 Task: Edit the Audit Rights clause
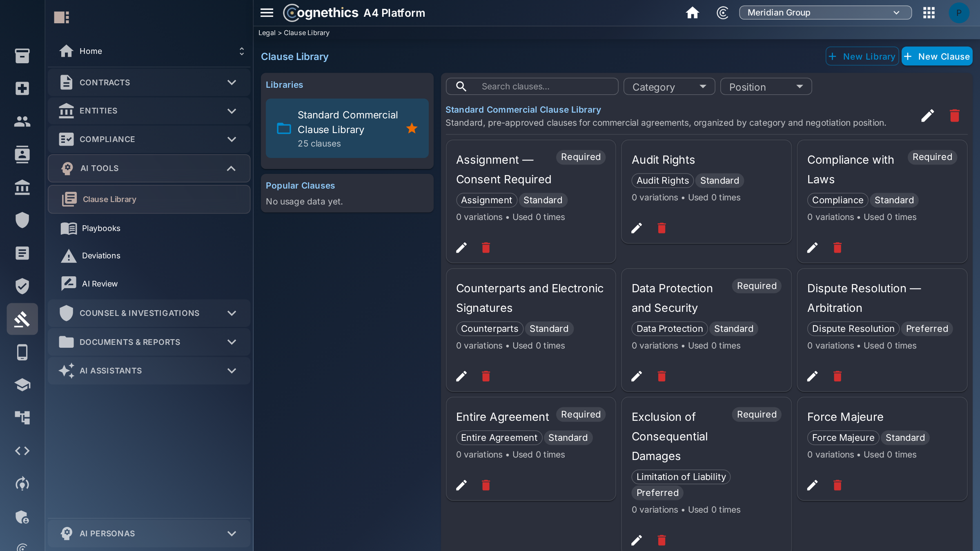click(x=637, y=228)
